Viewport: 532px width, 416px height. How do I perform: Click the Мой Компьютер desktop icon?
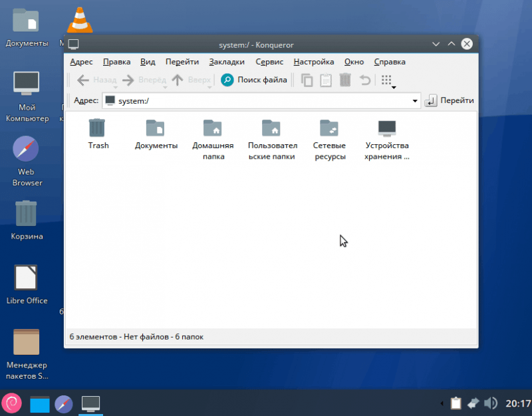point(27,96)
